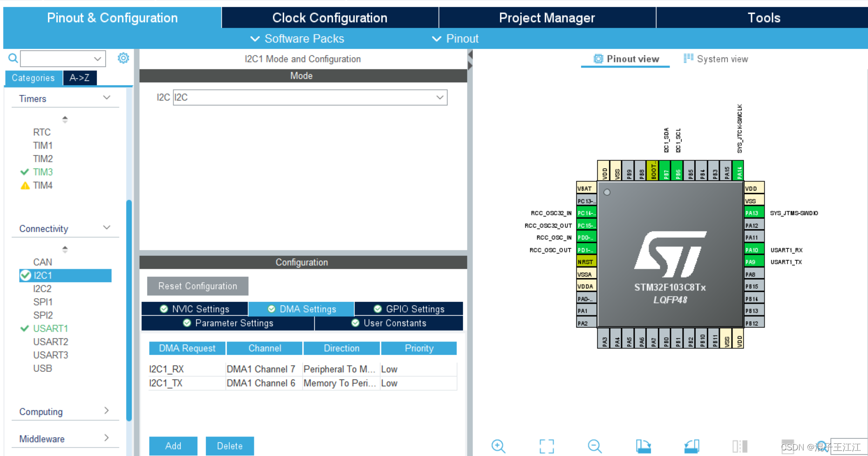
Task: Select the PA9 USART1_TX pin
Action: point(754,262)
